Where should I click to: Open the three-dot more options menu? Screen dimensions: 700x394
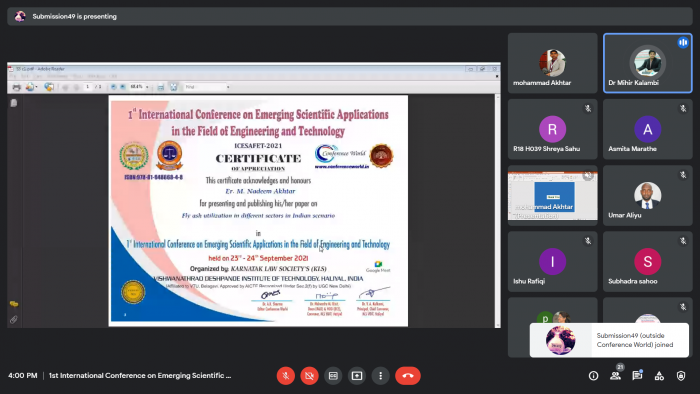[x=380, y=376]
